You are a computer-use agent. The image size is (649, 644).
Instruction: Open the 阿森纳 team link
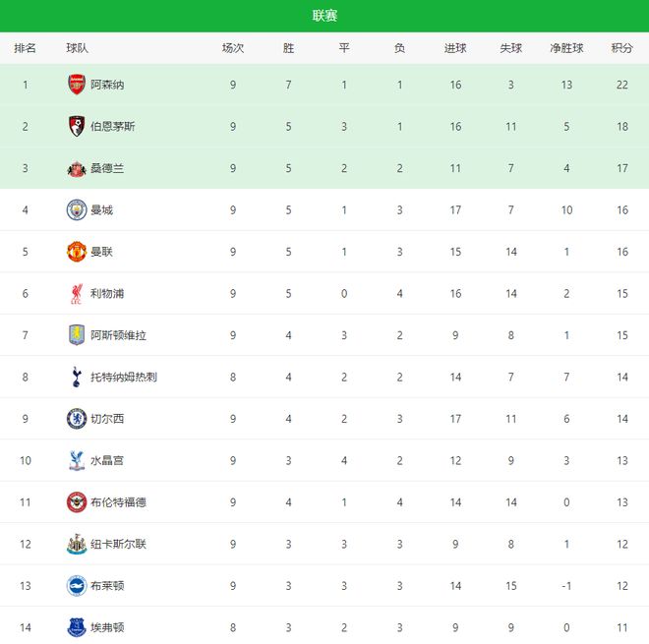[x=107, y=85]
